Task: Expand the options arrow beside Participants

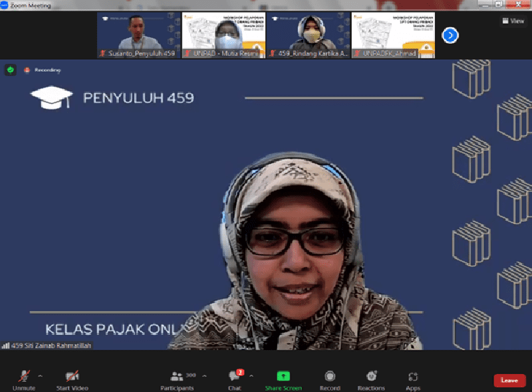Action: (203, 375)
